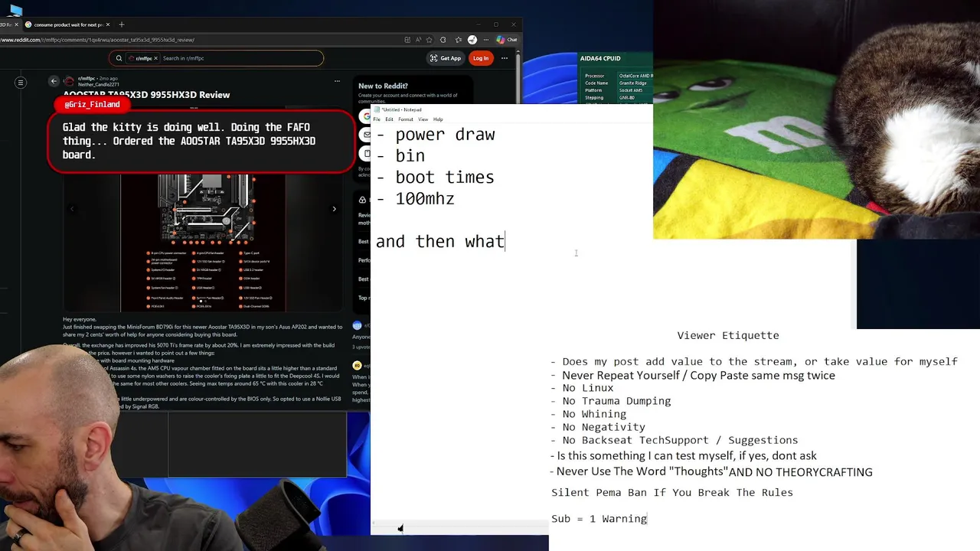Click the '@Griz_Finland' username label

92,105
